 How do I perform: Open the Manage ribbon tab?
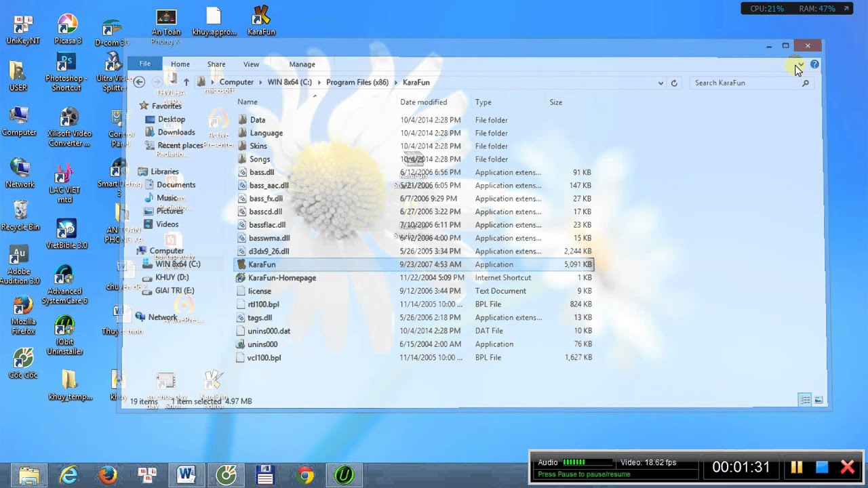click(302, 64)
